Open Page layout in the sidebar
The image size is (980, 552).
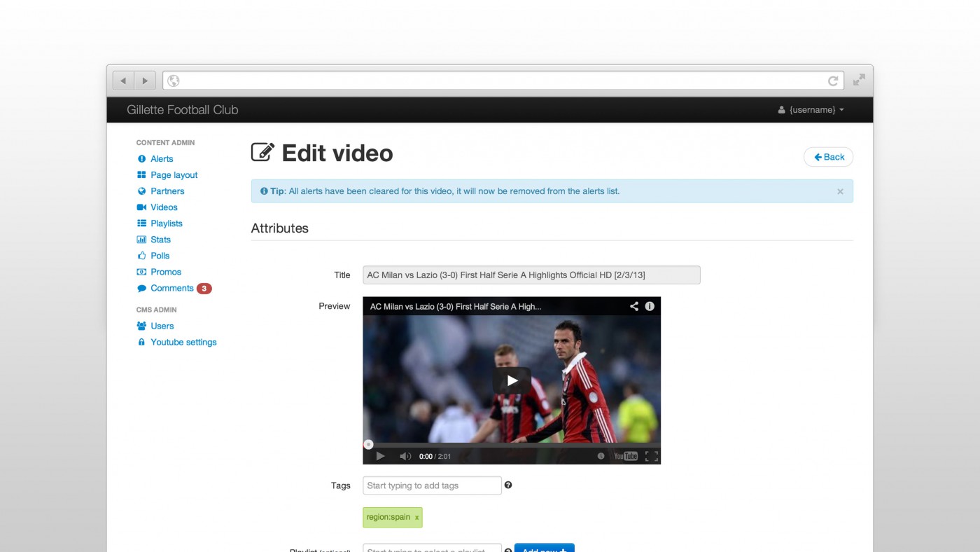coord(174,175)
